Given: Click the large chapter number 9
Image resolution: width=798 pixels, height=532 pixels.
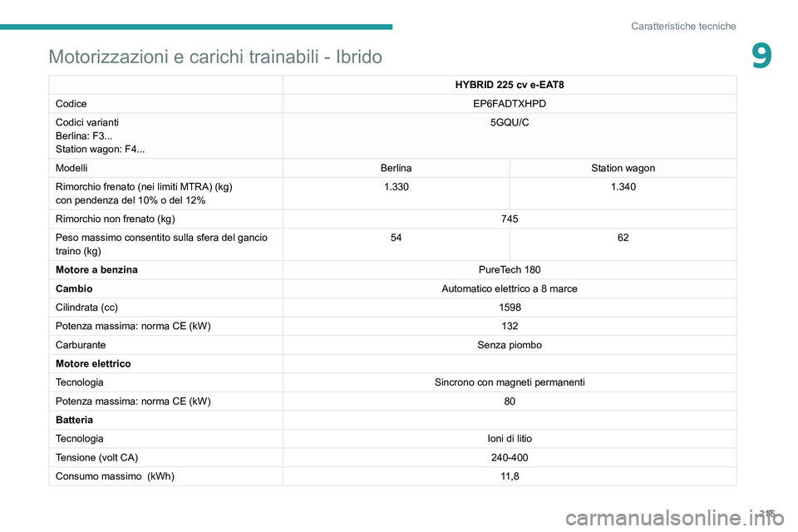Looking at the screenshot, I should tap(761, 56).
